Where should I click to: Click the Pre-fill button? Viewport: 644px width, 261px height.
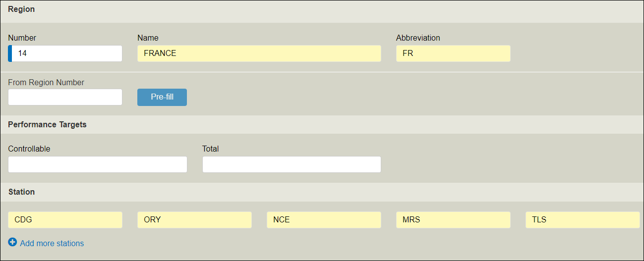coord(162,97)
